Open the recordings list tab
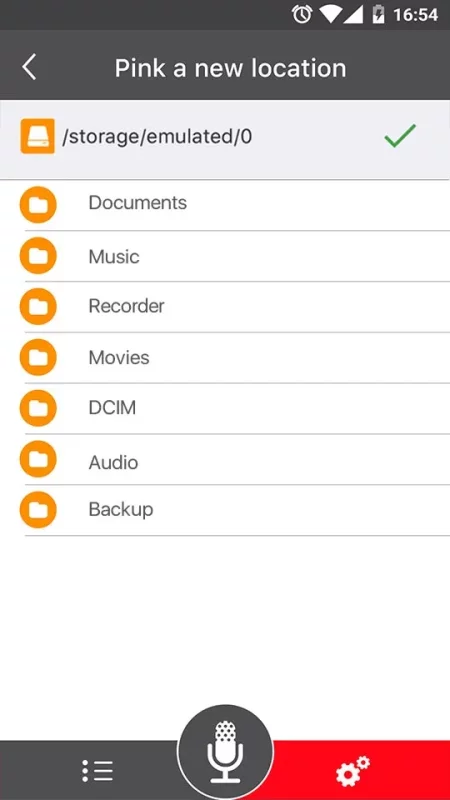This screenshot has width=450, height=800. click(97, 770)
